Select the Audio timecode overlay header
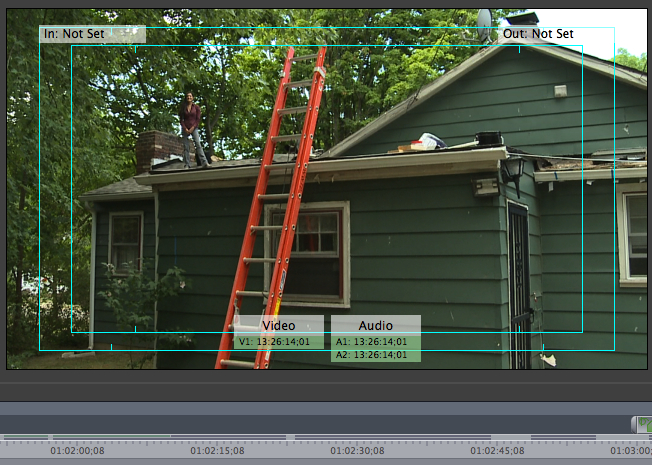 tap(376, 325)
